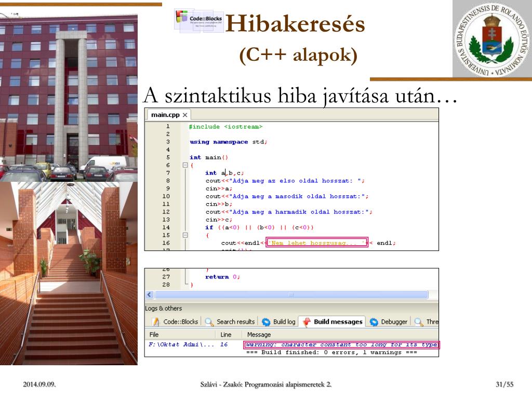532x399 pixels.
Task: Click the staircase interior photo
Action: (69, 273)
